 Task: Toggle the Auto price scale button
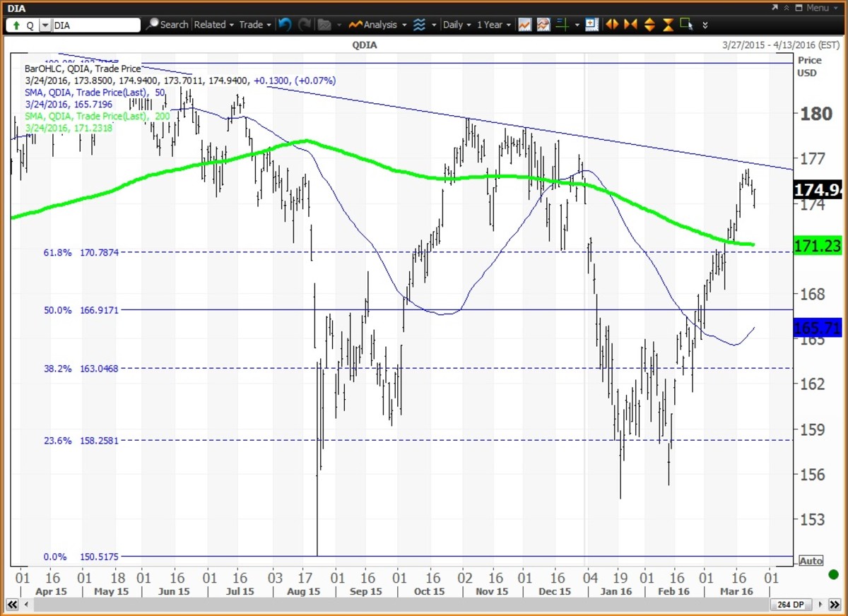point(811,561)
